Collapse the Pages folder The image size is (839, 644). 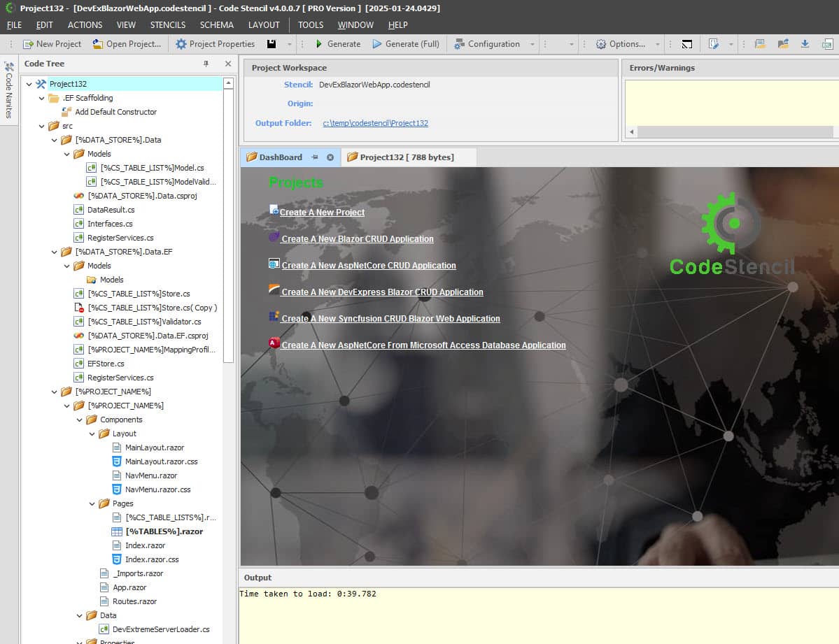point(92,504)
